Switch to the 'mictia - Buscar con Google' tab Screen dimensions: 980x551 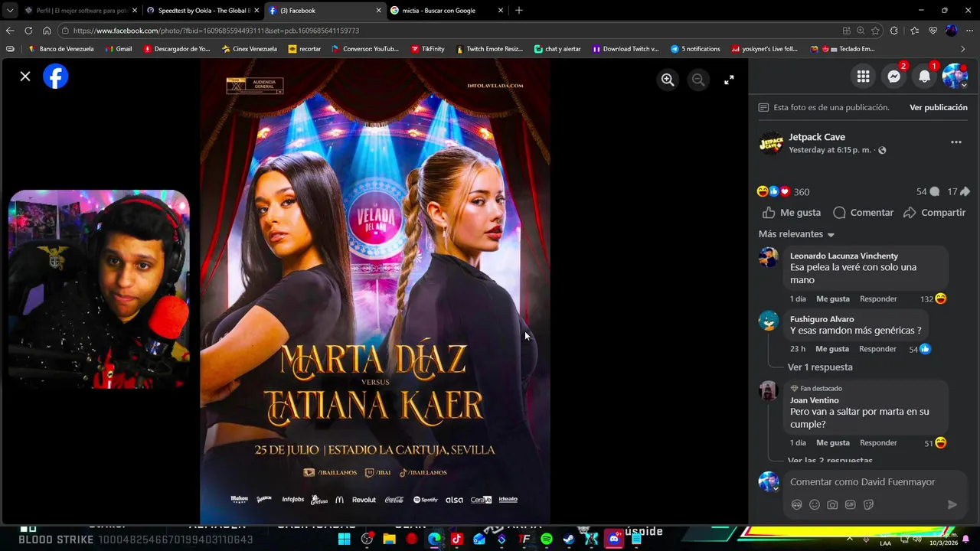[446, 11]
